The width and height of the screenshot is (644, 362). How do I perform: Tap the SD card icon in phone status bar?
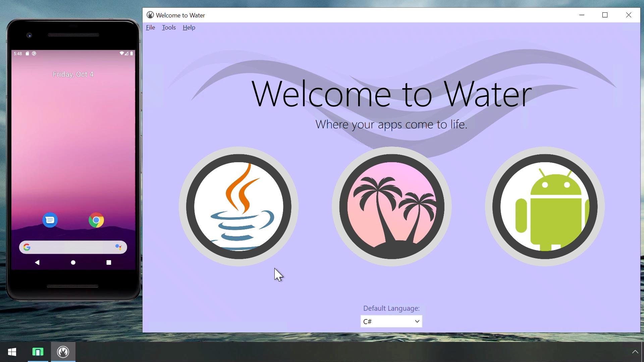click(28, 54)
